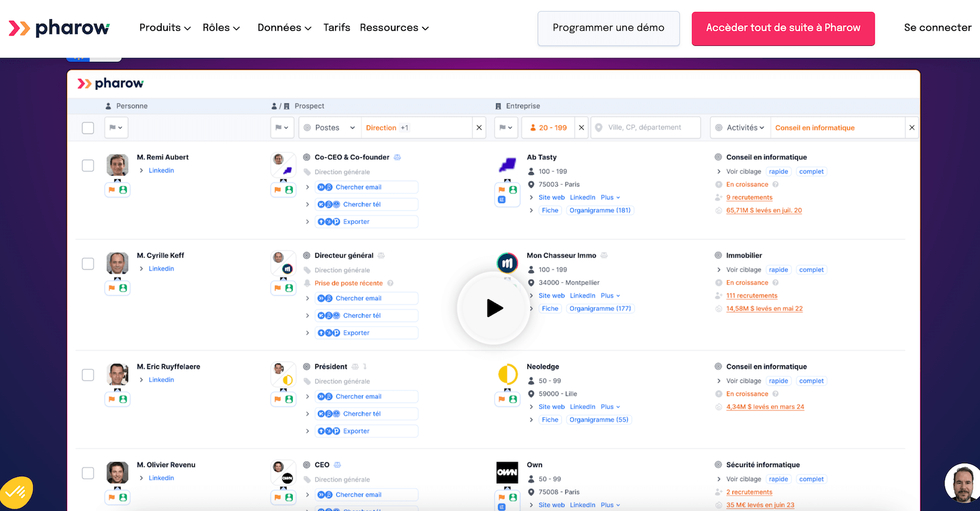
Task: Open the chat widget avatar
Action: click(x=963, y=484)
